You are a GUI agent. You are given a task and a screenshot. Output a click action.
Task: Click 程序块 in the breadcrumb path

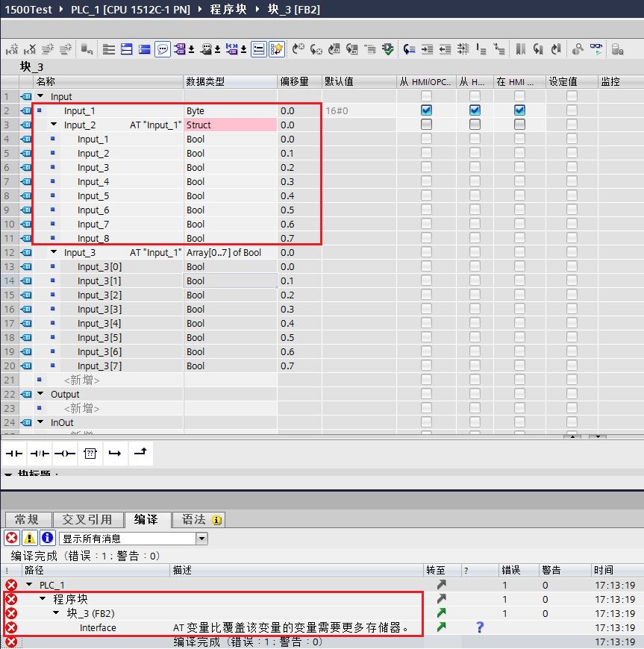point(228,9)
